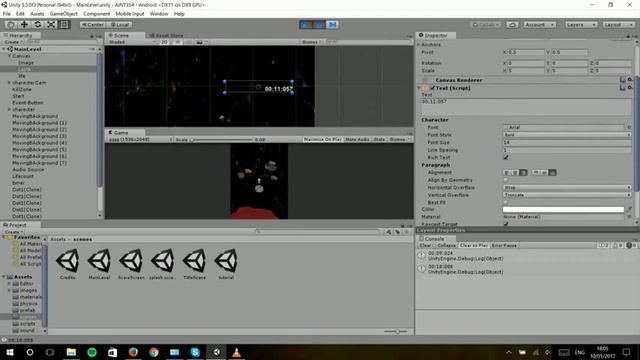The width and height of the screenshot is (640, 360).
Task: Expand the characterCam hierarchy item
Action: click(x=9, y=82)
